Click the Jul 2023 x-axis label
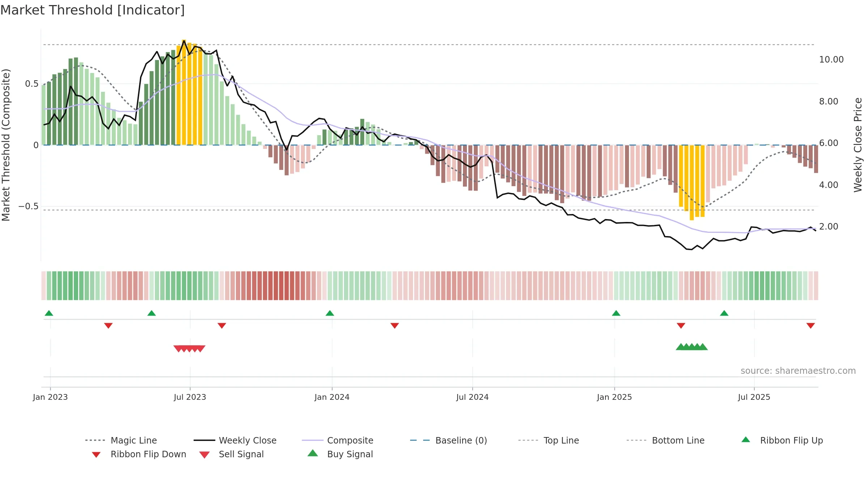Viewport: 868px width, 488px height. 190,397
